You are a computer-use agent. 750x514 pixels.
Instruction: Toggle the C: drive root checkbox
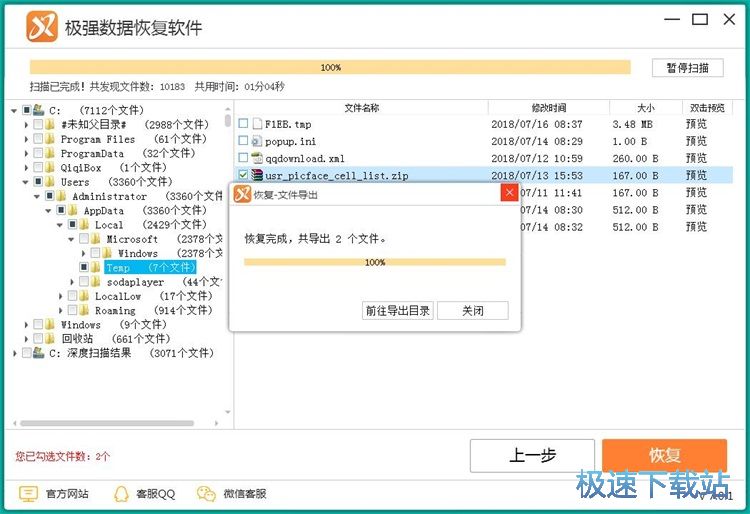coord(27,110)
